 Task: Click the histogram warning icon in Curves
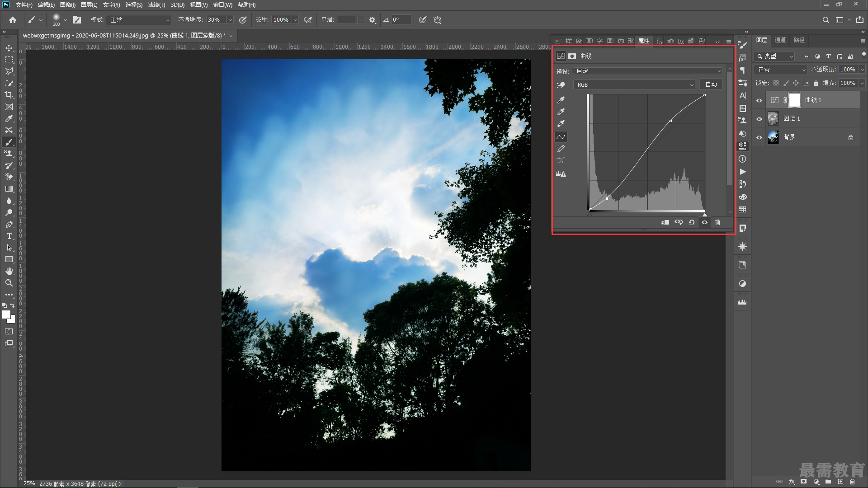[x=561, y=174]
